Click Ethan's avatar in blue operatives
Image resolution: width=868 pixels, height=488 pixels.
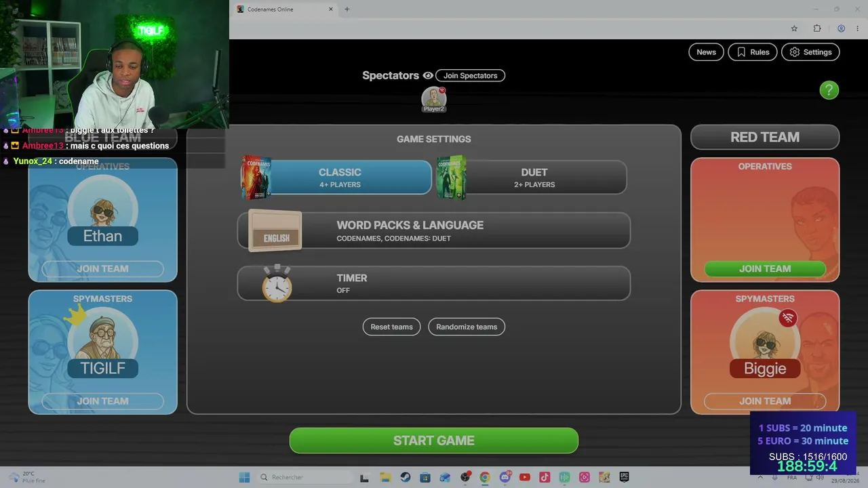point(103,209)
